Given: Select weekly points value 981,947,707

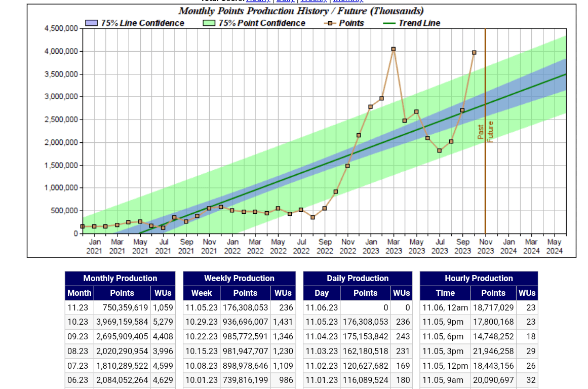Looking at the screenshot, I should click(x=246, y=351).
